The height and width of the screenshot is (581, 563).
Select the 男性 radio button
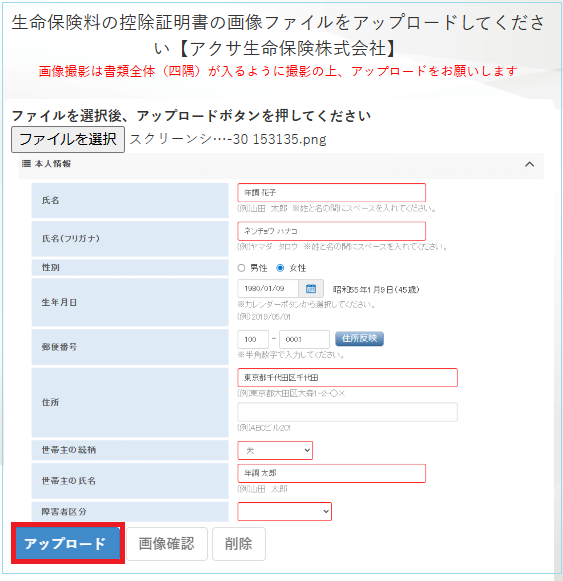pos(241,268)
